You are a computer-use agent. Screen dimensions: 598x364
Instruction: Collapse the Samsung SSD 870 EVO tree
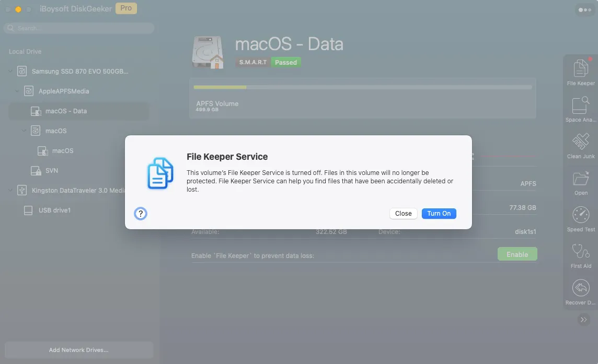pyautogui.click(x=10, y=71)
